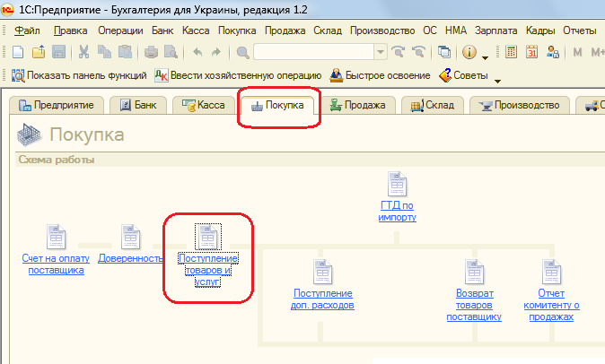Screen dimensions: 605x364
Task: Click the ГТД по импорту document icon
Action: [x=397, y=184]
